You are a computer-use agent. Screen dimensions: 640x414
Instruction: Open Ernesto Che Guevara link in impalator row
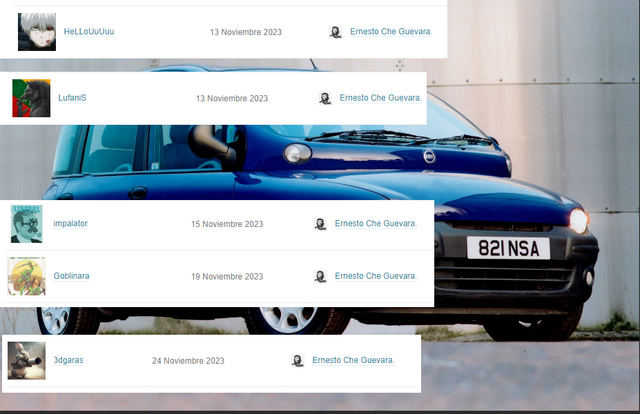pos(376,223)
